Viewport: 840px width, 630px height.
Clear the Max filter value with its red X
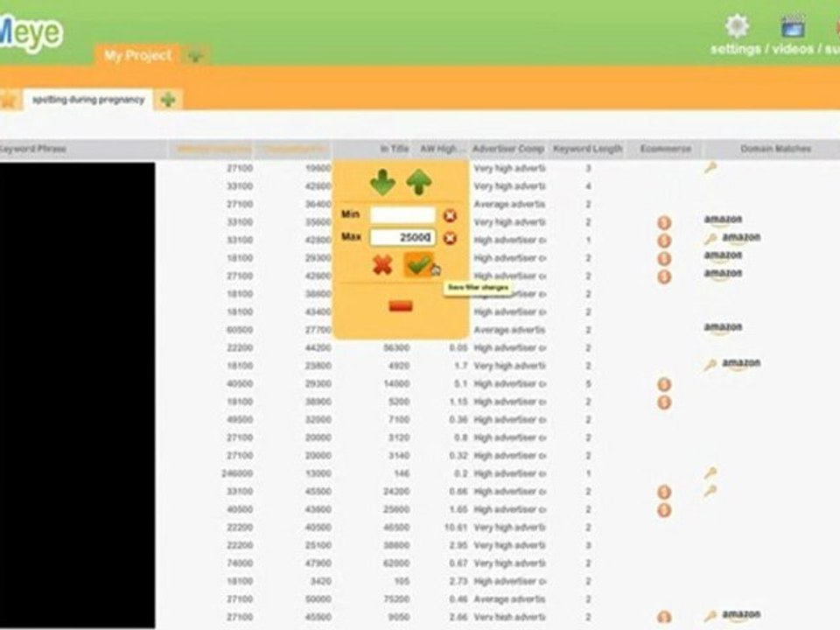point(450,238)
